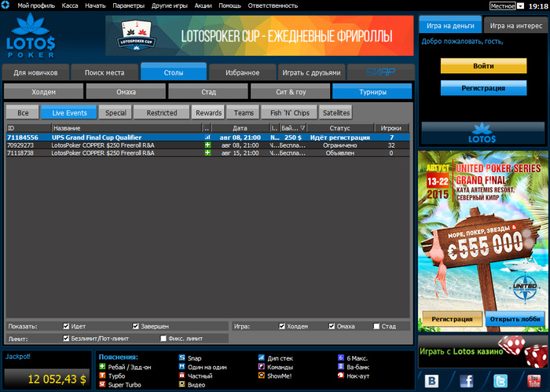Click Открыть лобби on the promo banner
This screenshot has width=550, height=392.
(x=515, y=319)
